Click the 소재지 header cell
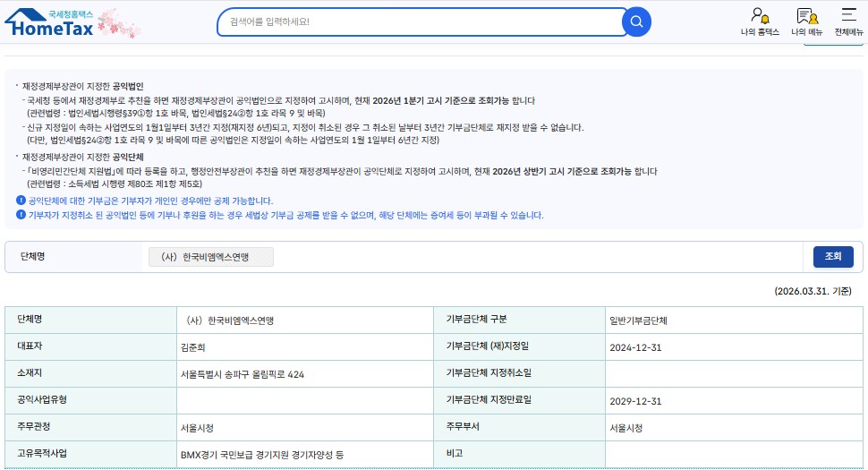 click(x=90, y=373)
